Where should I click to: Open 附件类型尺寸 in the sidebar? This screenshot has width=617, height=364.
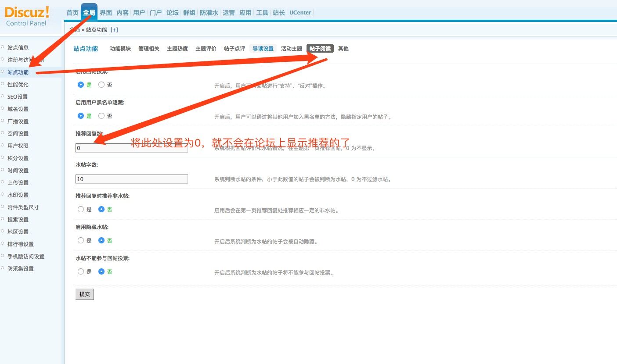coord(23,207)
